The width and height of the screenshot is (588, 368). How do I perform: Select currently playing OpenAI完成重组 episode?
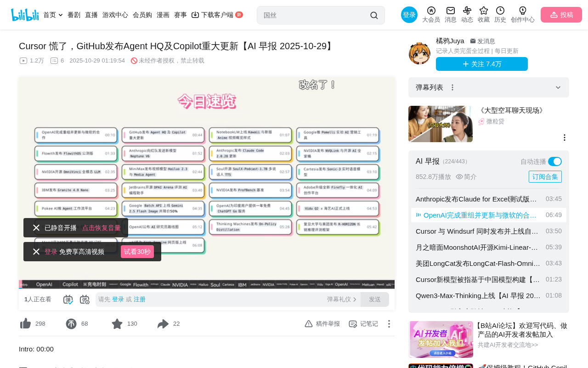(489, 215)
